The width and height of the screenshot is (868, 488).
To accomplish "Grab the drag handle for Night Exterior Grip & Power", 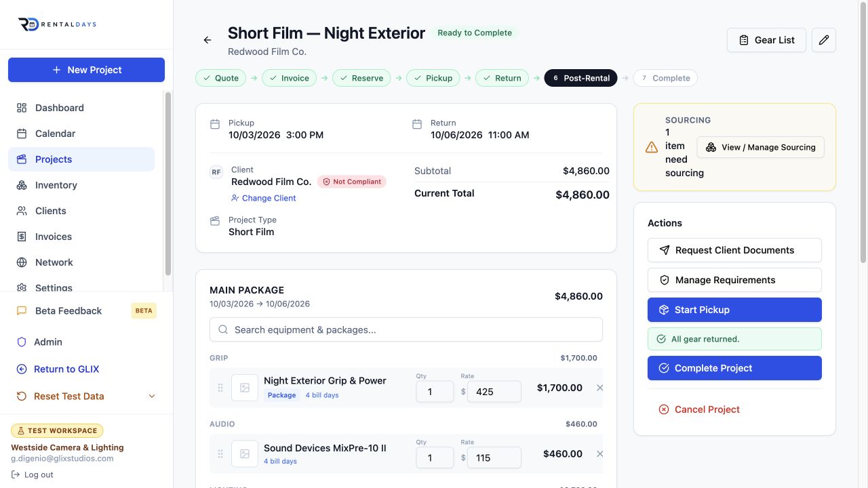I will (x=220, y=388).
